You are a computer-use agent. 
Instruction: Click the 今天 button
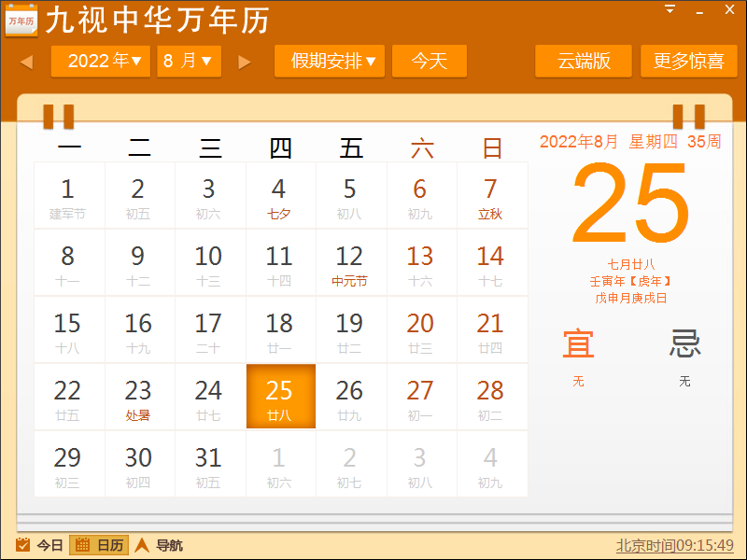click(430, 61)
